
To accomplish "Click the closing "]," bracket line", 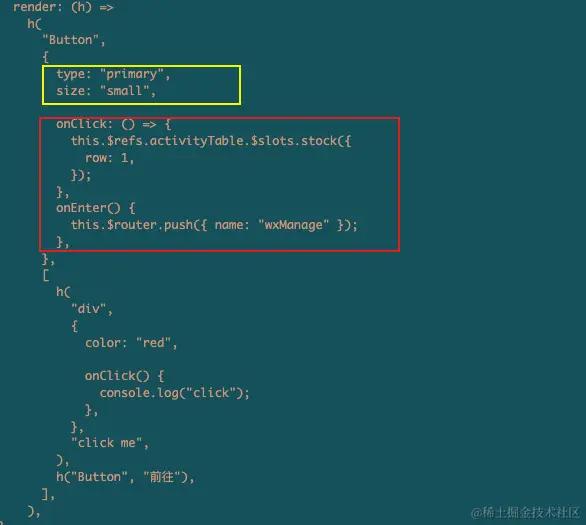I will (x=48, y=494).
